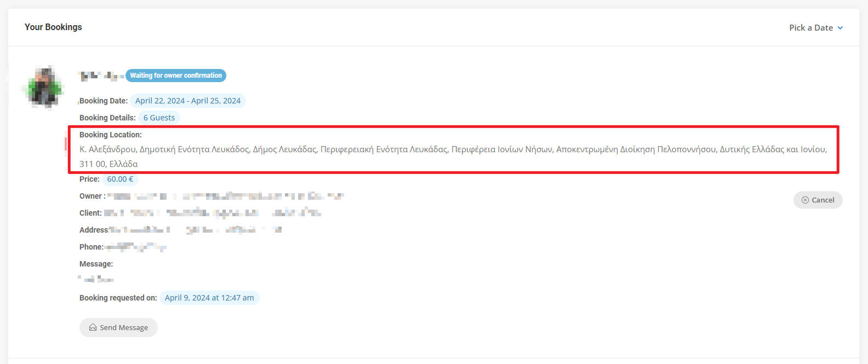The height and width of the screenshot is (364, 868).
Task: Click the April 9, 2024 requested-on tag
Action: pyautogui.click(x=209, y=298)
